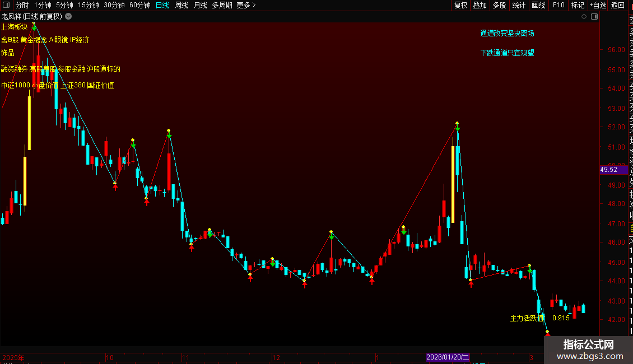Click the 标记 mark button
The width and height of the screenshot is (633, 364).
click(578, 5)
